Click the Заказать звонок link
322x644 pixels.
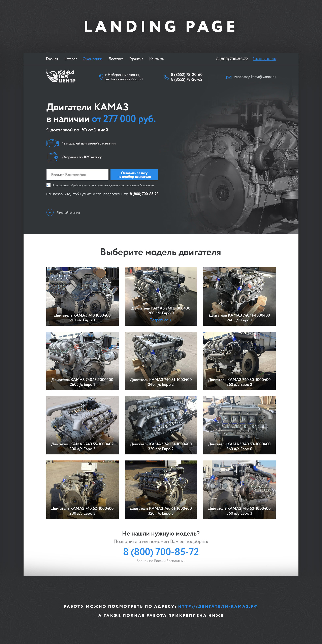click(x=264, y=59)
